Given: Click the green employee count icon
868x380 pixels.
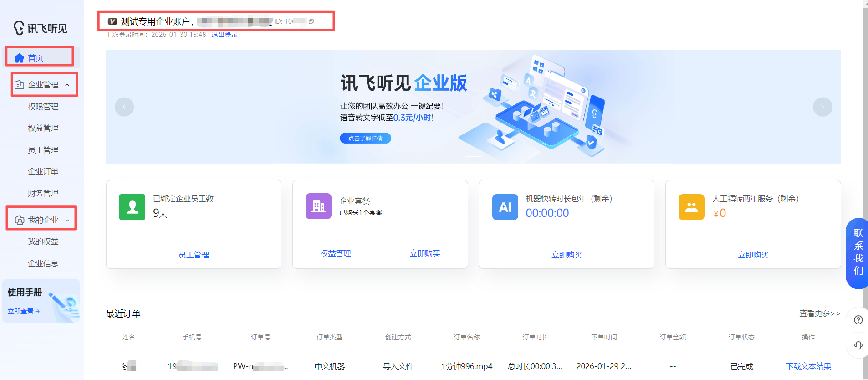Looking at the screenshot, I should tap(132, 207).
